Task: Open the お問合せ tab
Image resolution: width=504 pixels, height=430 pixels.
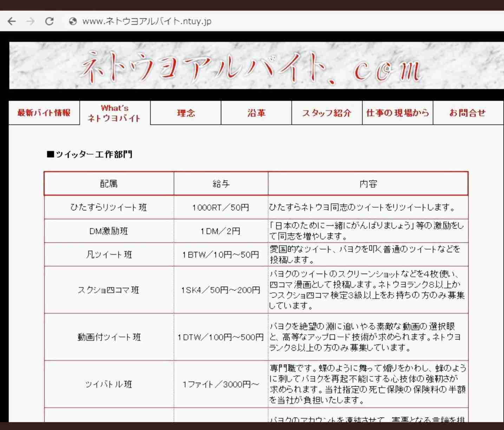Action: (468, 113)
